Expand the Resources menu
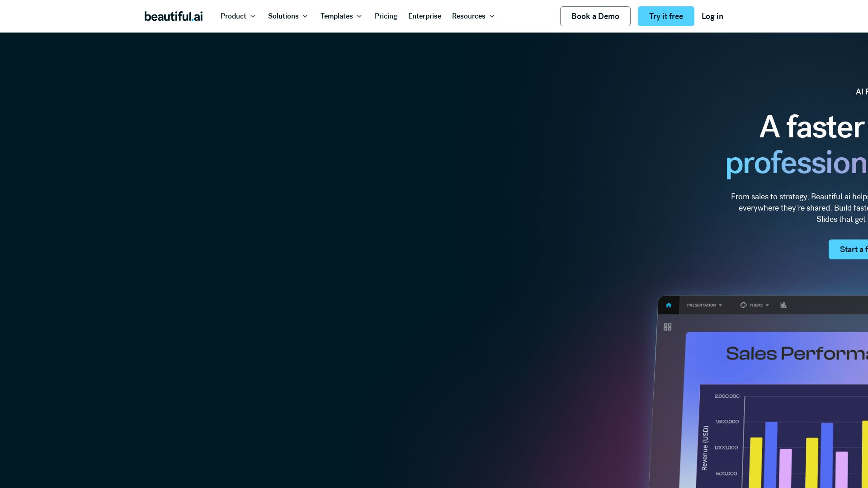 tap(473, 16)
